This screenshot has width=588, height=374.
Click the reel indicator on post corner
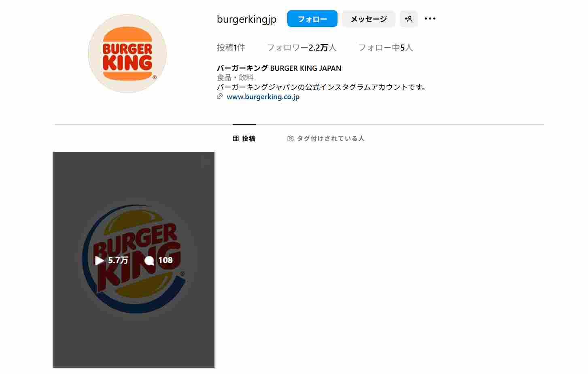coord(206,162)
